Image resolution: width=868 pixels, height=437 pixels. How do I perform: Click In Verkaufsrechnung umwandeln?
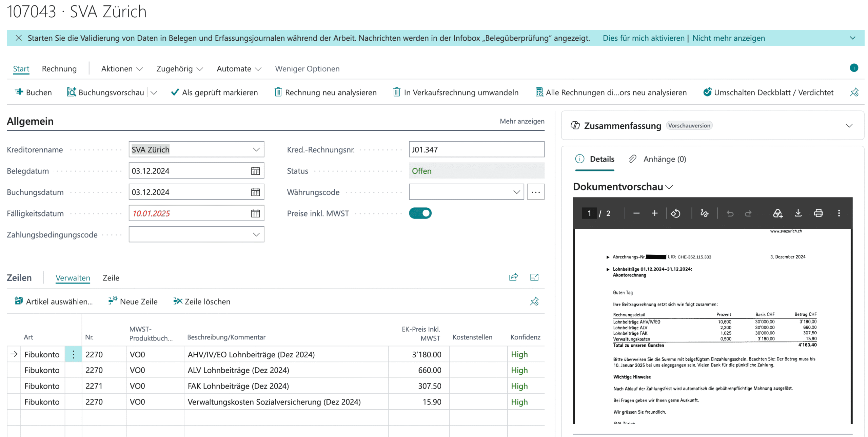tap(455, 92)
